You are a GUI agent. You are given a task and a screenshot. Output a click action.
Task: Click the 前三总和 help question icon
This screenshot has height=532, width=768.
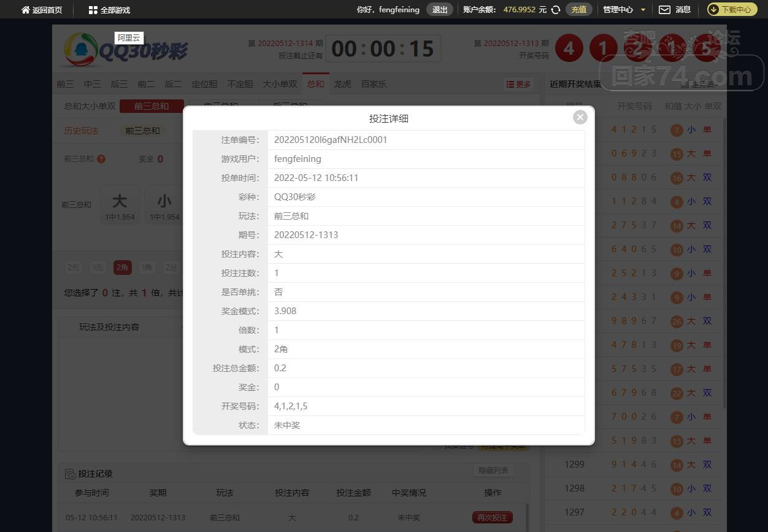pyautogui.click(x=101, y=159)
